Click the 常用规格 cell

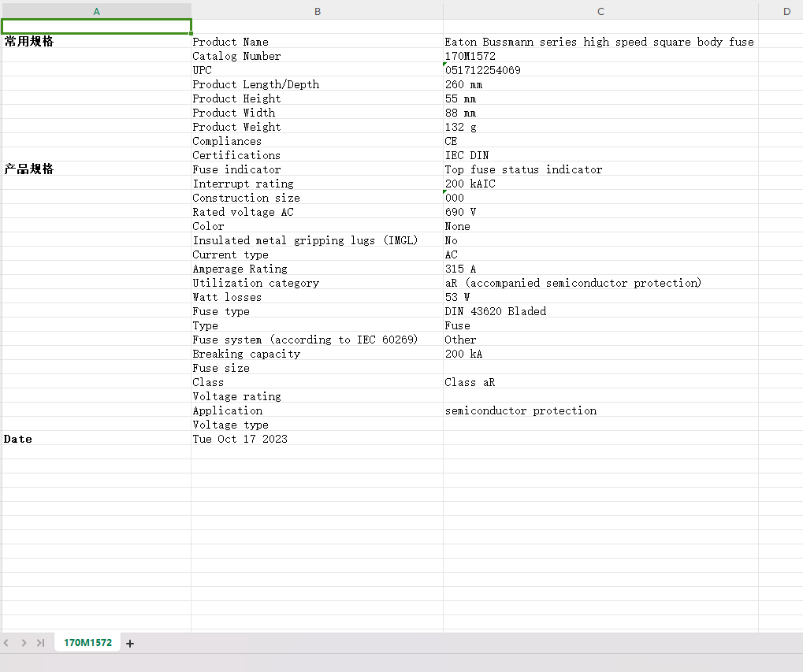point(96,42)
